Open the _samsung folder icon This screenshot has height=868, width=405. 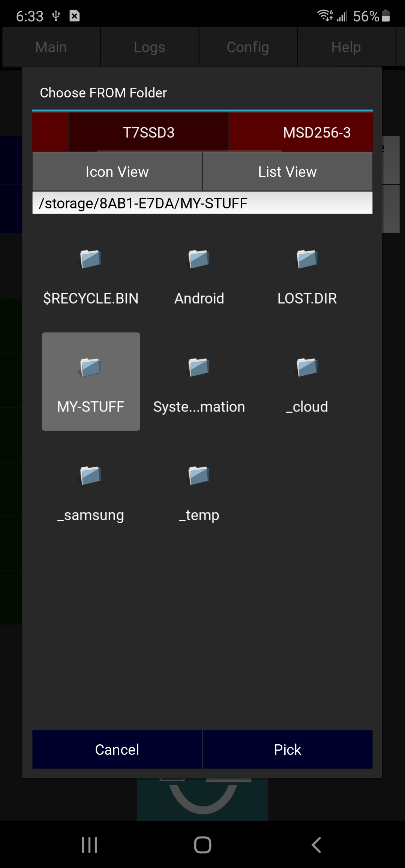[x=91, y=476]
